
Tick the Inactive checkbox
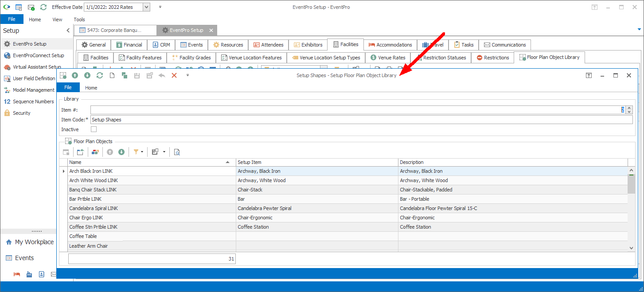pos(94,129)
